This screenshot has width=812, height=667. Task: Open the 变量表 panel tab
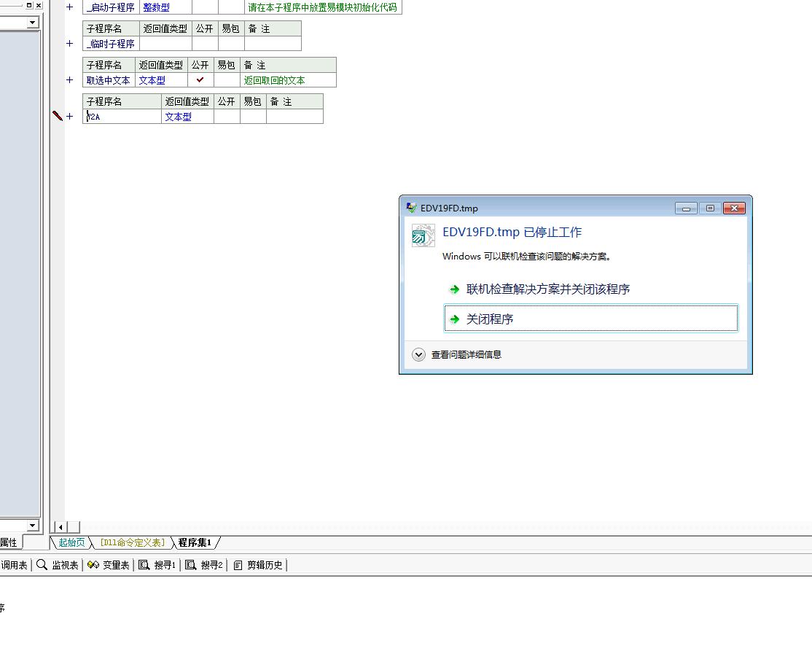[x=108, y=565]
